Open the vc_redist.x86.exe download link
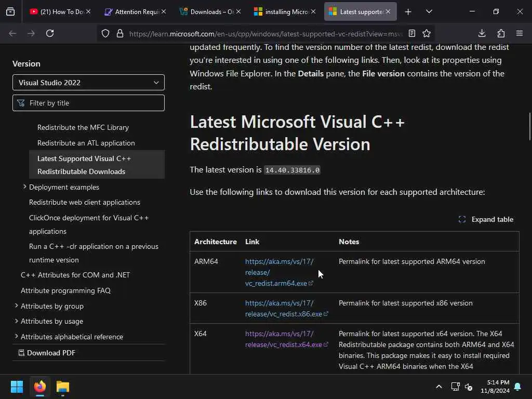This screenshot has height=399, width=532. 287,309
